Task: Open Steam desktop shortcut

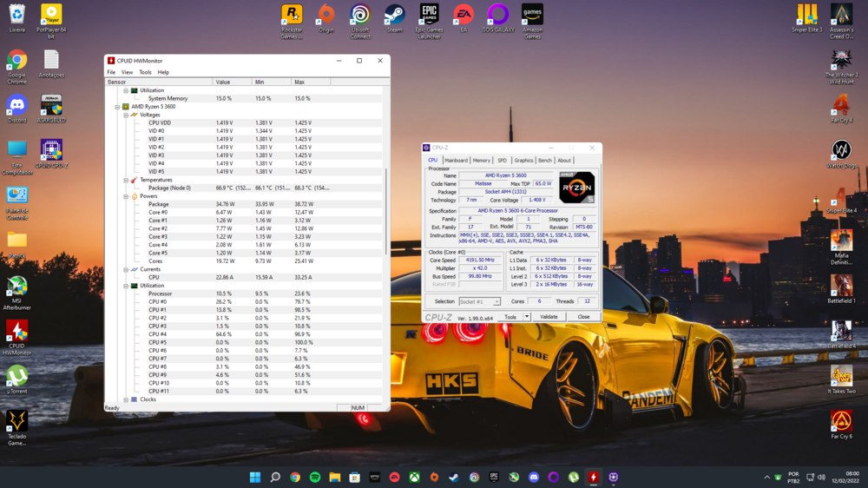Action: (394, 16)
